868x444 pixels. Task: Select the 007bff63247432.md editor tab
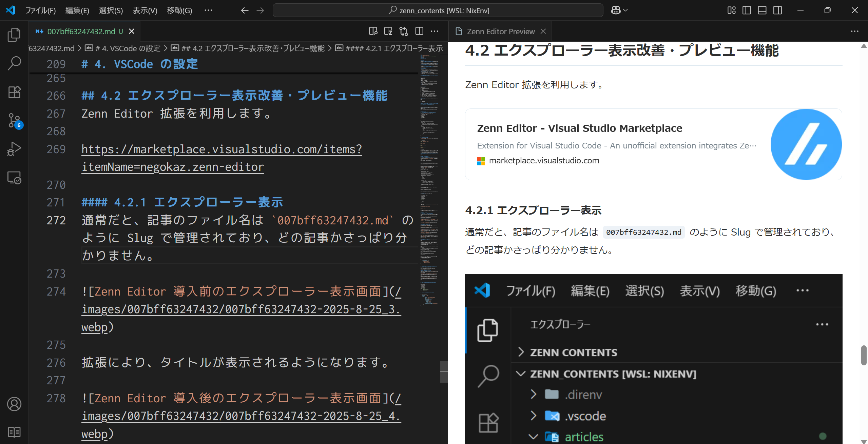point(84,31)
